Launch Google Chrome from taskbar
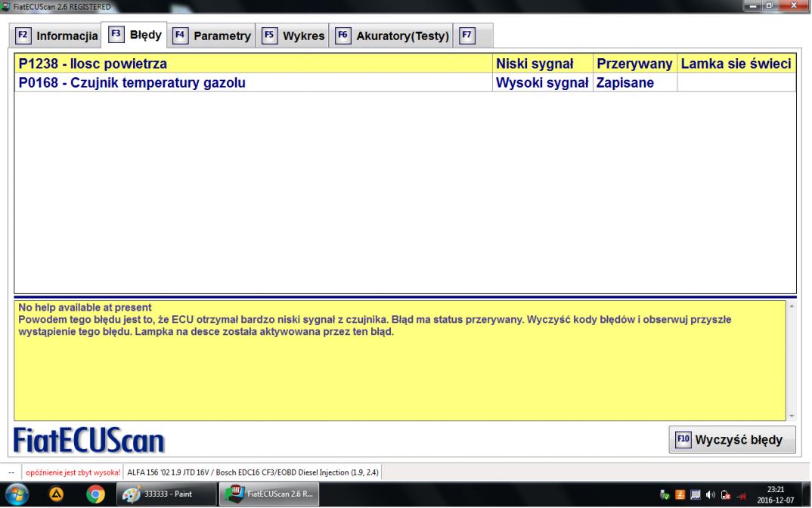The height and width of the screenshot is (508, 812). pos(95,494)
